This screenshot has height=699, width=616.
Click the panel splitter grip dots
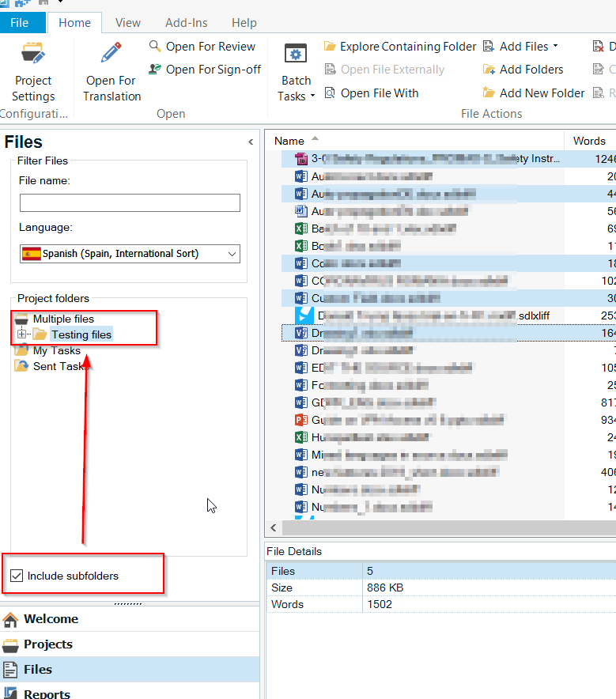coord(128,604)
